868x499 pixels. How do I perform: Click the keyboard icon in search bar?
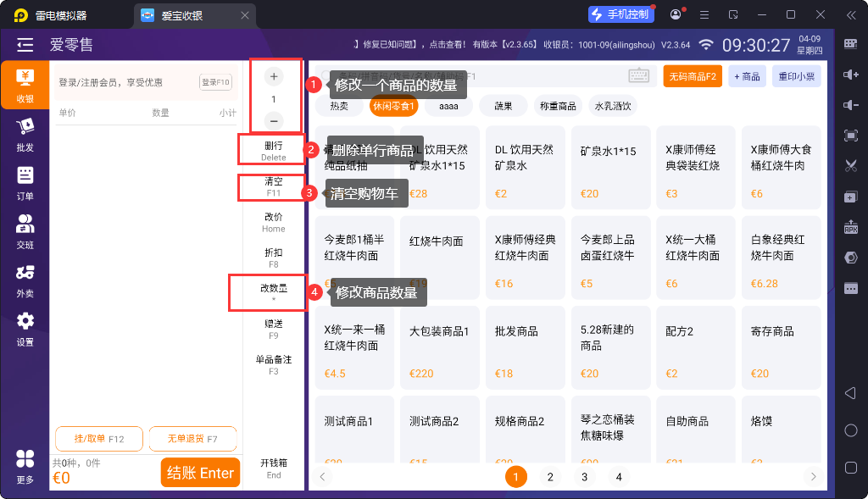(x=638, y=76)
